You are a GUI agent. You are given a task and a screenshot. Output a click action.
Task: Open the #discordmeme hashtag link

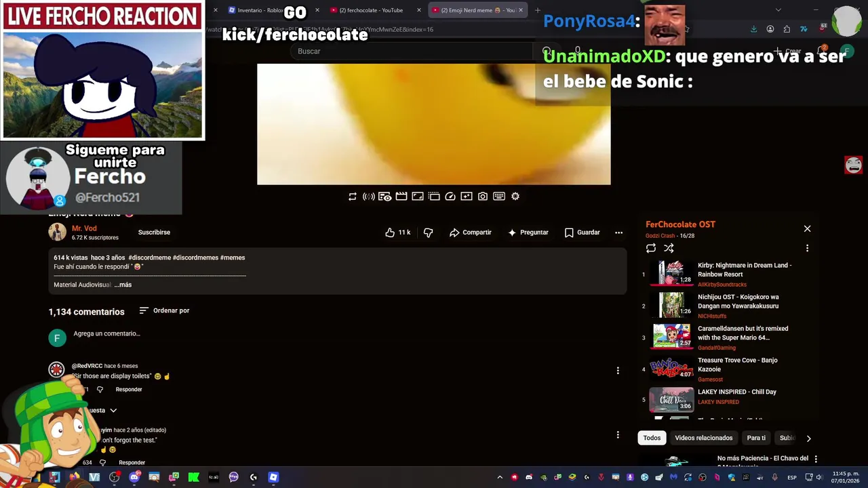point(149,258)
